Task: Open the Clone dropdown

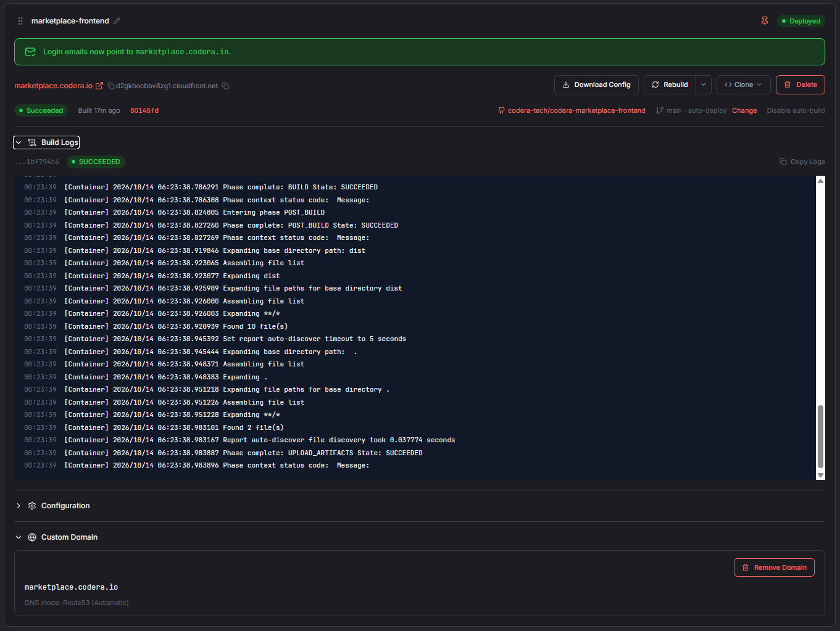Action: tap(743, 85)
